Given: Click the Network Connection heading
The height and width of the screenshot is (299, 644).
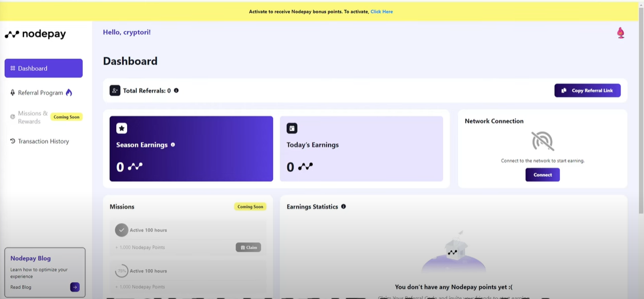Looking at the screenshot, I should pos(494,121).
